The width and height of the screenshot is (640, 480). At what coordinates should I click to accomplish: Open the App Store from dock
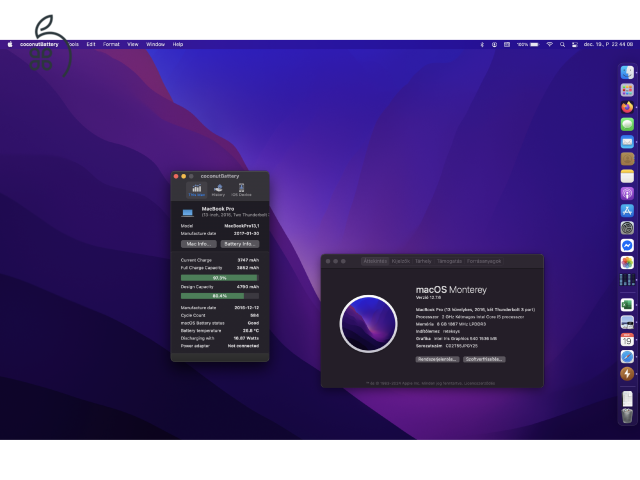click(x=627, y=211)
